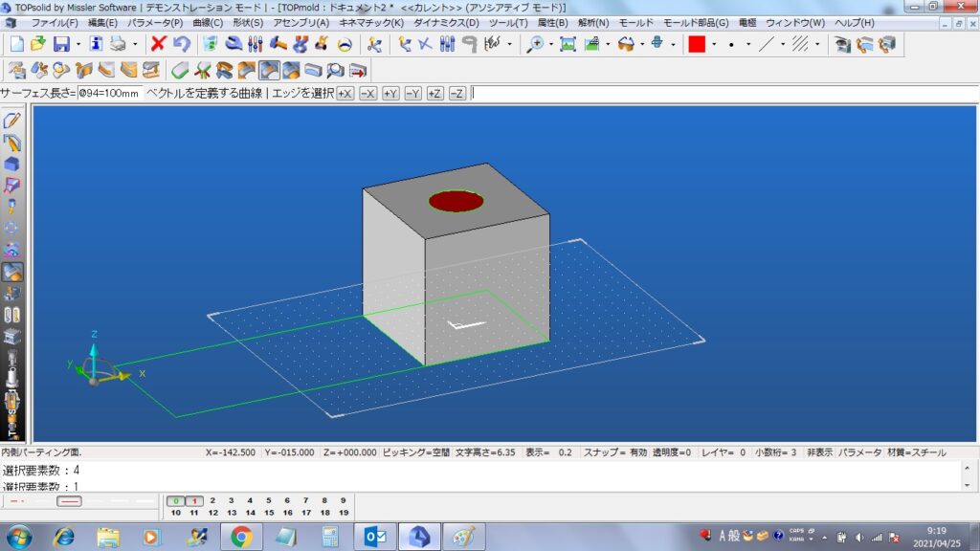
Task: Open the line style dropdown arrow
Action: (x=783, y=44)
